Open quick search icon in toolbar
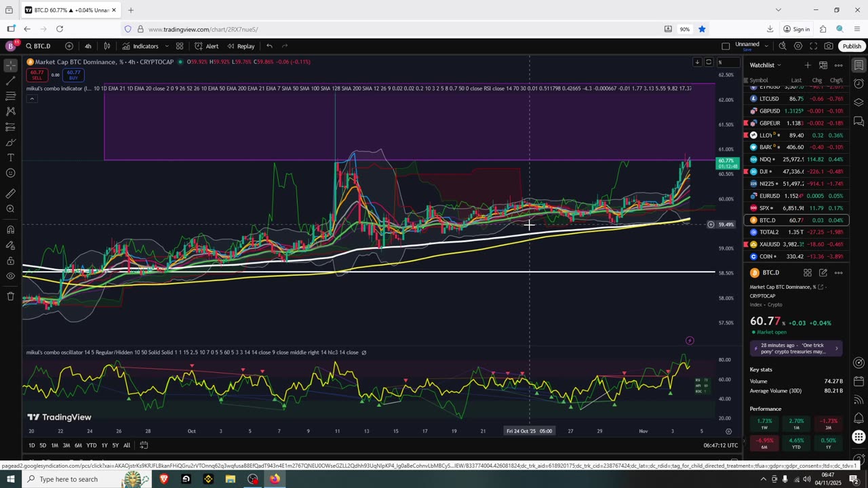 pos(783,46)
